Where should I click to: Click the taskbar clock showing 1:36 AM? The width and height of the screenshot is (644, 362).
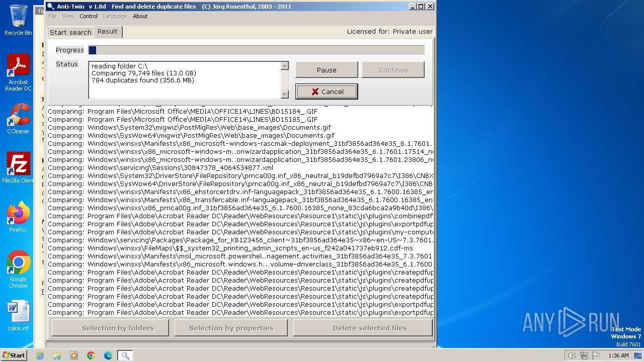tap(618, 355)
